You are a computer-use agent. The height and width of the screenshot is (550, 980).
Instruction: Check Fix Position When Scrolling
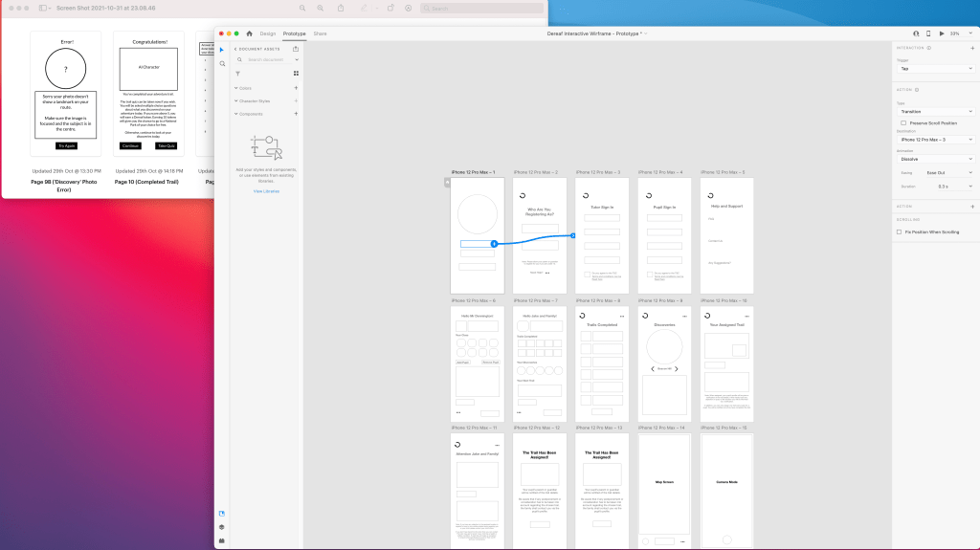899,231
